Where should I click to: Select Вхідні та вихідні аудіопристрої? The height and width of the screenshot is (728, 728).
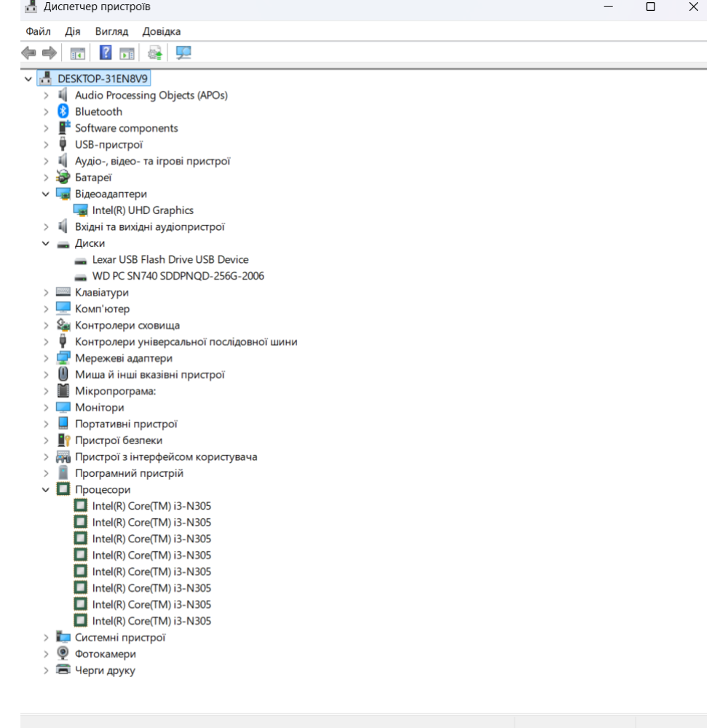149,226
